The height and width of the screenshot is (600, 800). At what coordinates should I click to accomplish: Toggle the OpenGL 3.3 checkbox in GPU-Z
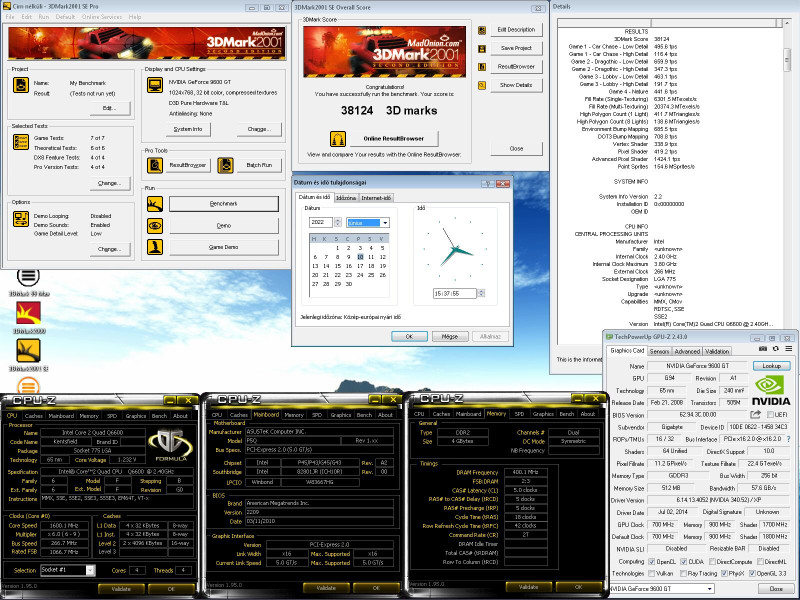coord(752,573)
